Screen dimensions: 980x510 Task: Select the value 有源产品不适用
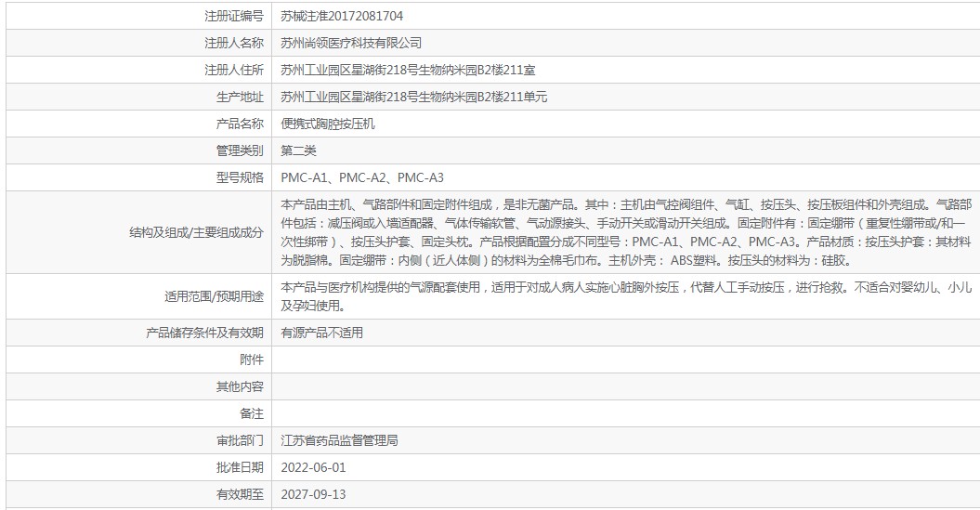coord(322,333)
